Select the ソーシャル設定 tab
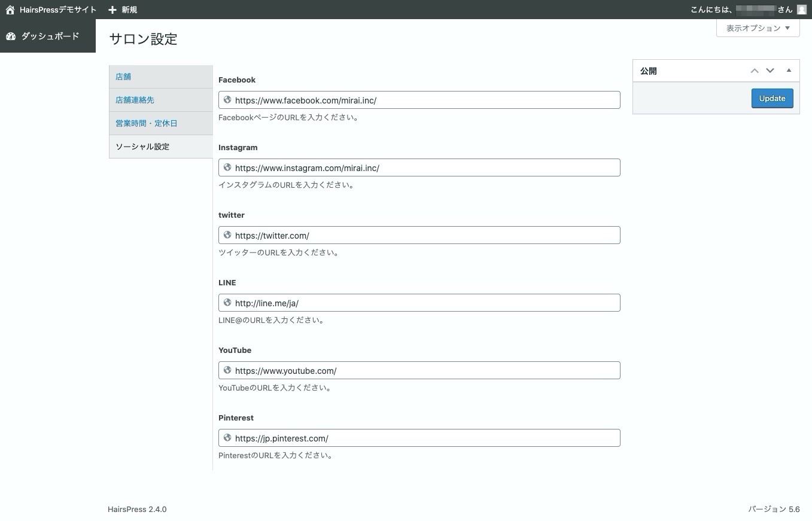This screenshot has width=812, height=521. pos(142,147)
